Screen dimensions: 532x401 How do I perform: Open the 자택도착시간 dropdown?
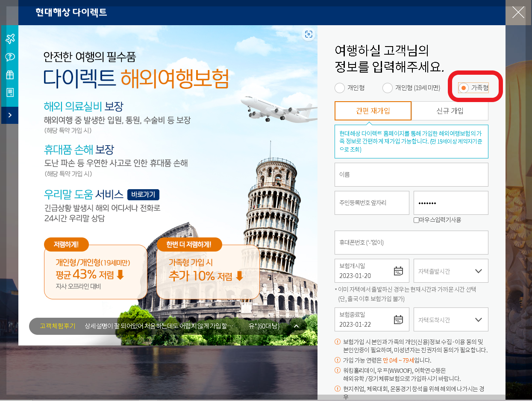click(x=451, y=319)
